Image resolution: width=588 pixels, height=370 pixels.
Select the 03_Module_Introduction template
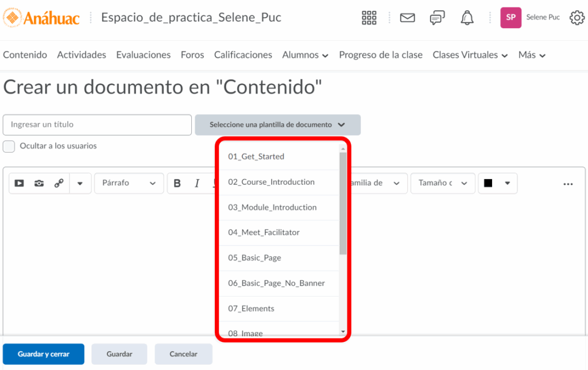pyautogui.click(x=272, y=207)
